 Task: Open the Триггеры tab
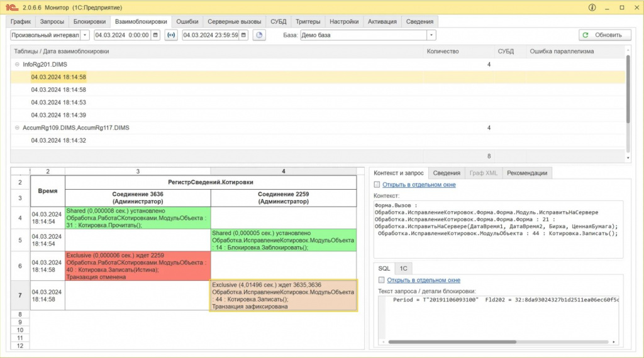click(x=308, y=22)
